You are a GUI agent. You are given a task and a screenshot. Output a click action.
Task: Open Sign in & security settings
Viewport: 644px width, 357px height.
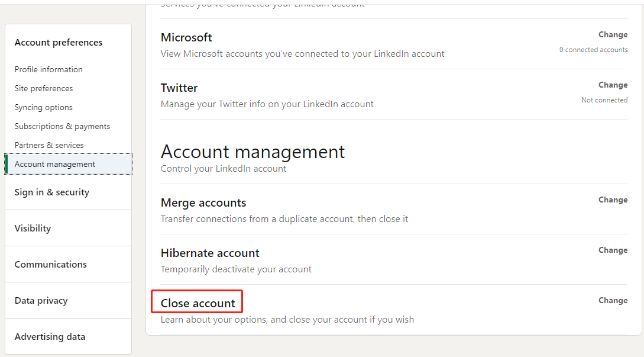(51, 192)
